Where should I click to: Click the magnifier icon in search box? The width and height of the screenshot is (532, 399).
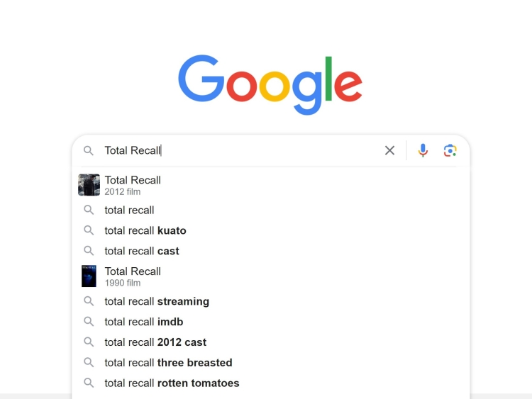(89, 150)
